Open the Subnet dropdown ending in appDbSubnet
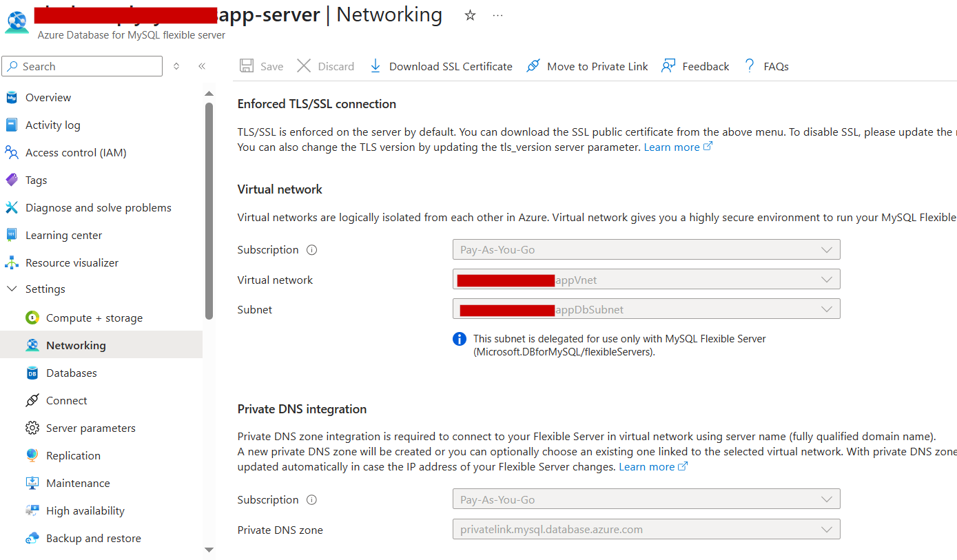 click(x=646, y=309)
